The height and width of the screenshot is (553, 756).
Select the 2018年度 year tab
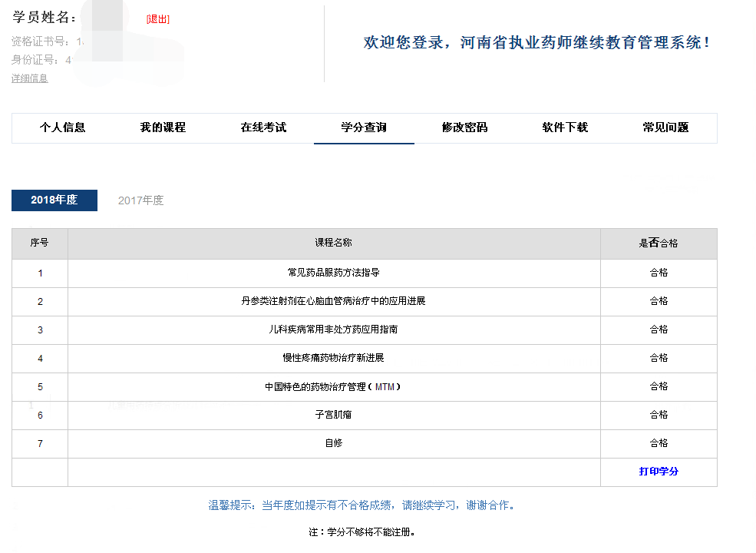(54, 200)
